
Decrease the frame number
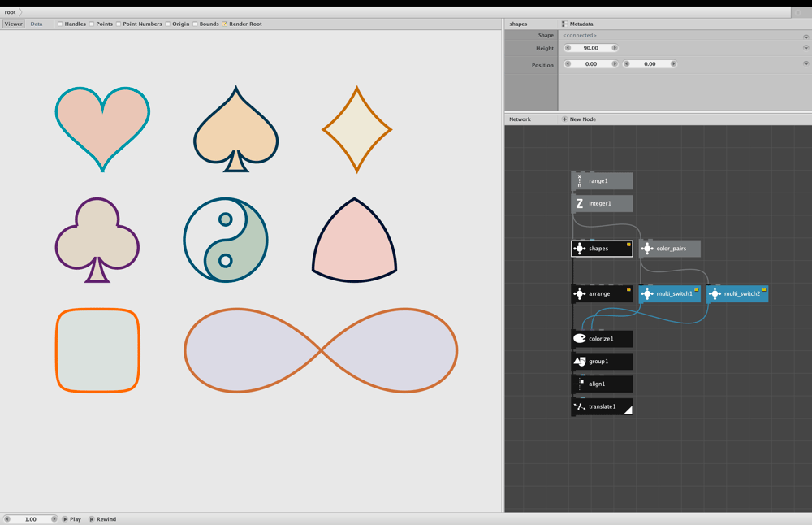tap(7, 518)
